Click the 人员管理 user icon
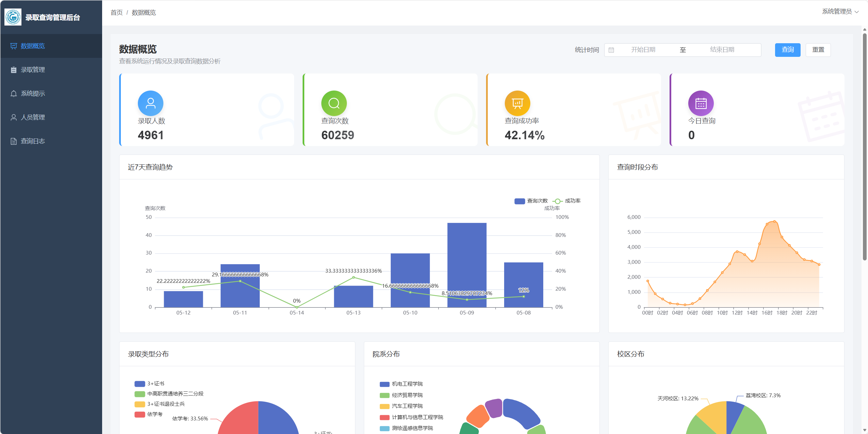The height and width of the screenshot is (434, 868). point(14,117)
